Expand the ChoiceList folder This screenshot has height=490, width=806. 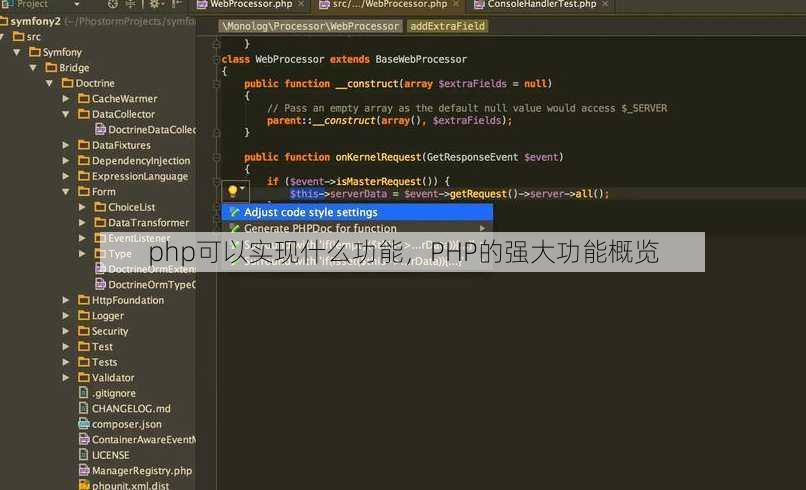82,207
